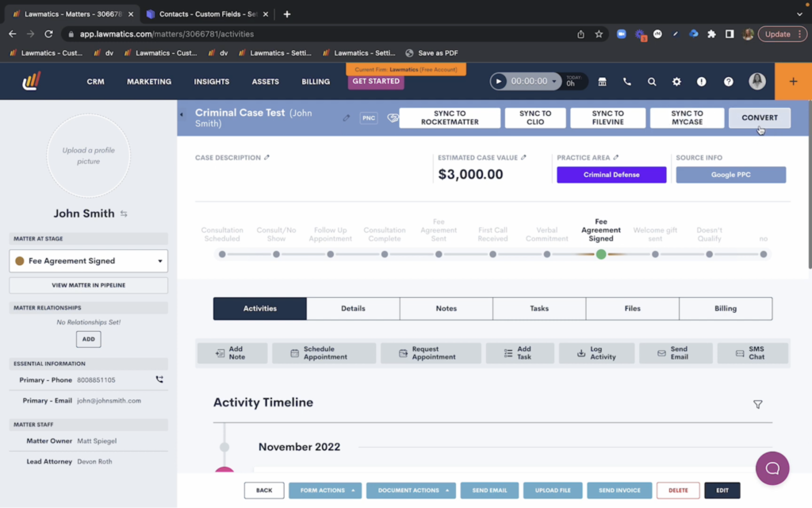Viewport: 812px width, 508px height.
Task: Edit estimated case value pencil
Action: click(x=523, y=157)
